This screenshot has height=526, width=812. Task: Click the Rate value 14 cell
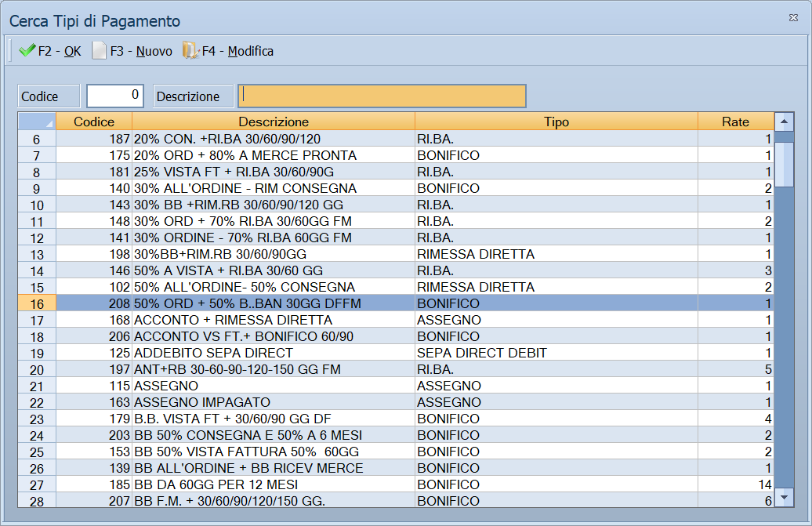tap(735, 484)
